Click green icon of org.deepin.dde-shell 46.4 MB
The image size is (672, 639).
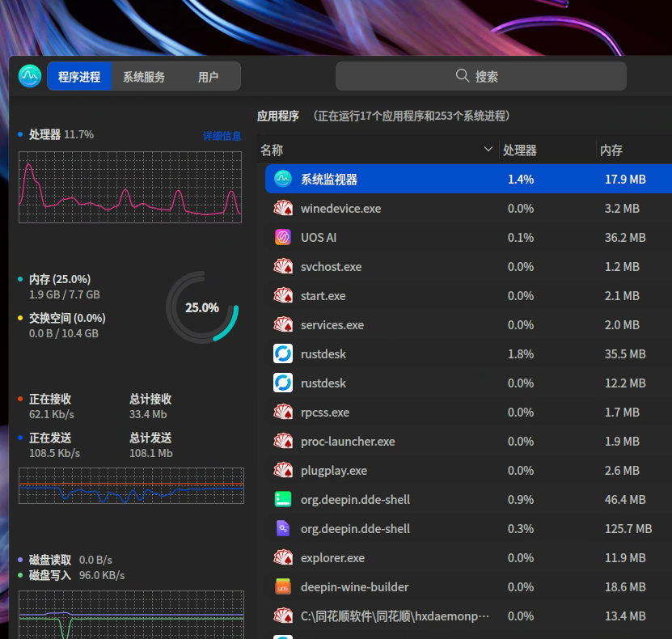click(x=283, y=499)
